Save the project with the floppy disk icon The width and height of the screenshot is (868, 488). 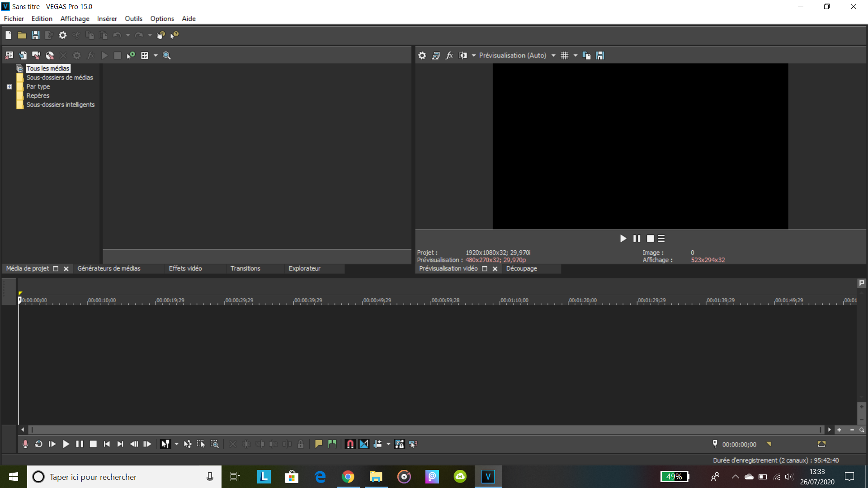click(x=35, y=35)
